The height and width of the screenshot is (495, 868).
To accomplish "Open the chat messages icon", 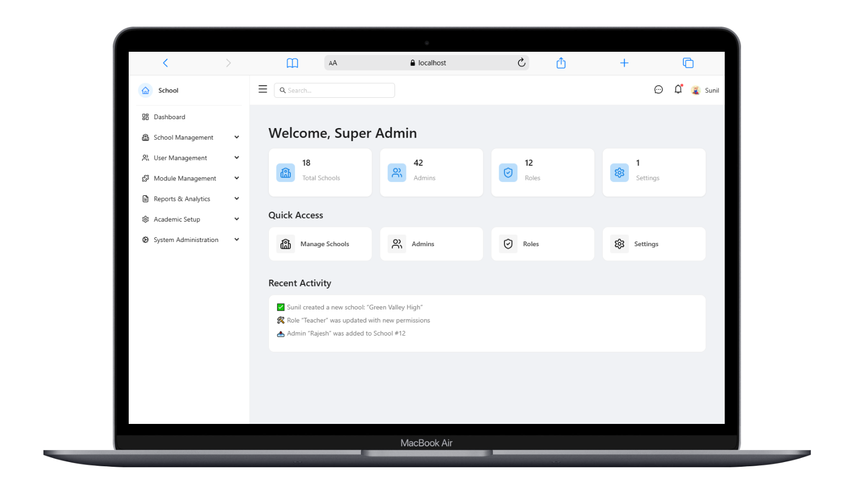I will (658, 90).
